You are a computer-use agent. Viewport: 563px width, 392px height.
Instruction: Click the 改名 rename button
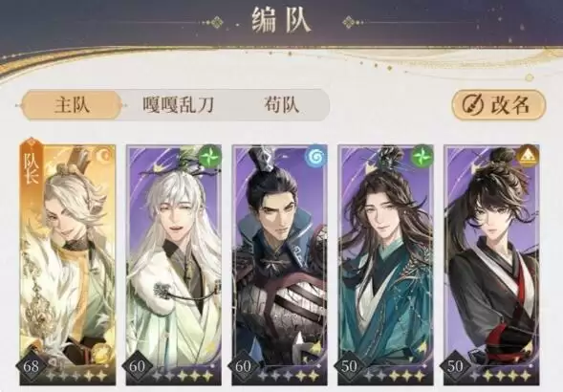[x=498, y=105]
